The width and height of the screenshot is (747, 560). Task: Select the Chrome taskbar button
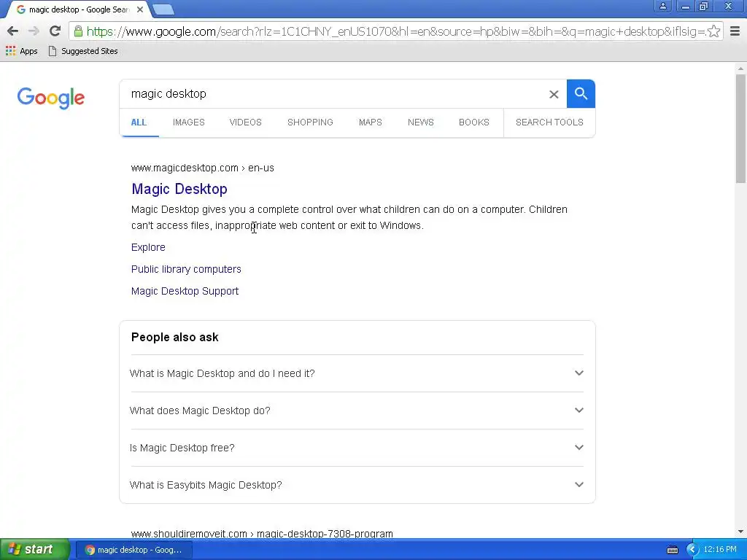tap(134, 550)
